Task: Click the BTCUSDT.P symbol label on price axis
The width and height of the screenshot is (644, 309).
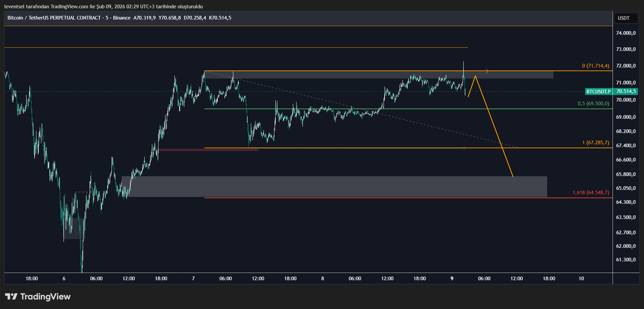Action: [x=599, y=91]
